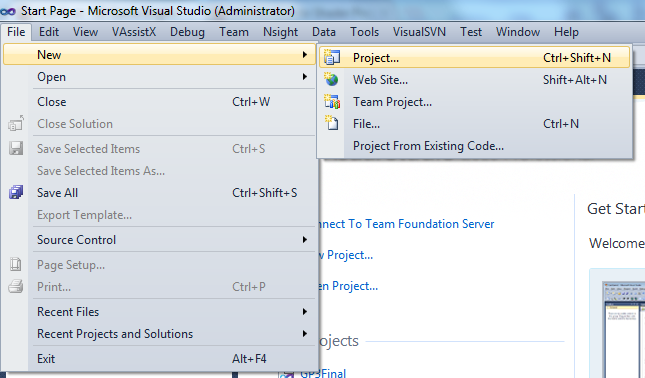Viewport: 645px width, 378px height.
Task: Click the New Project... start page link
Action: [x=346, y=255]
